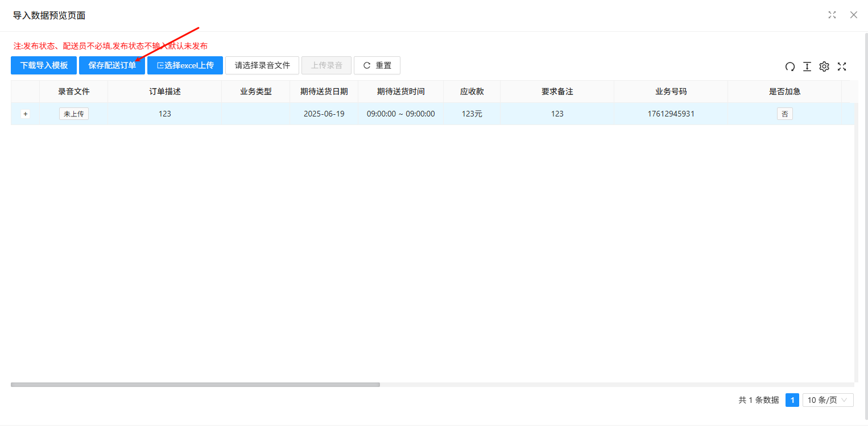868x433 pixels.
Task: Click 要求备注 column header
Action: (557, 91)
